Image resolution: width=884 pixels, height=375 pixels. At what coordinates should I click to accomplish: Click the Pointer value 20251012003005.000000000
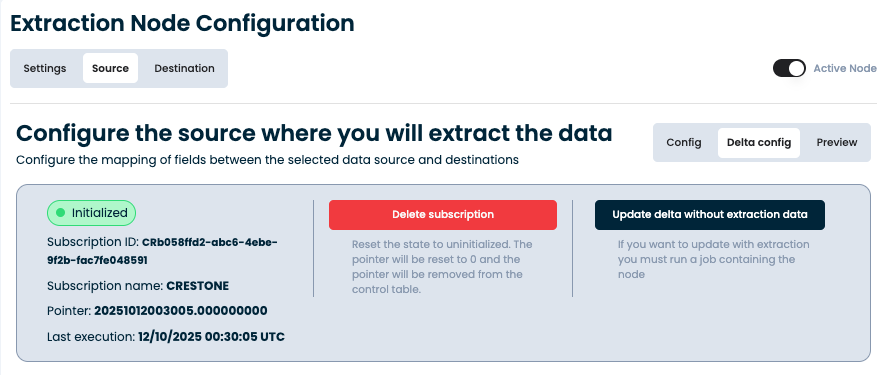tap(180, 311)
